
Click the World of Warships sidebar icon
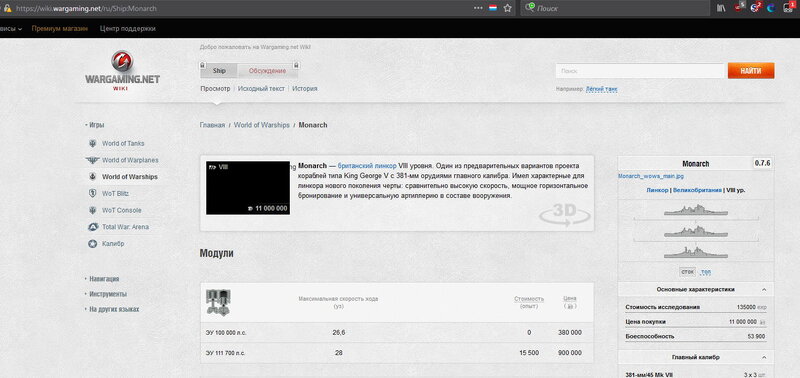click(93, 177)
